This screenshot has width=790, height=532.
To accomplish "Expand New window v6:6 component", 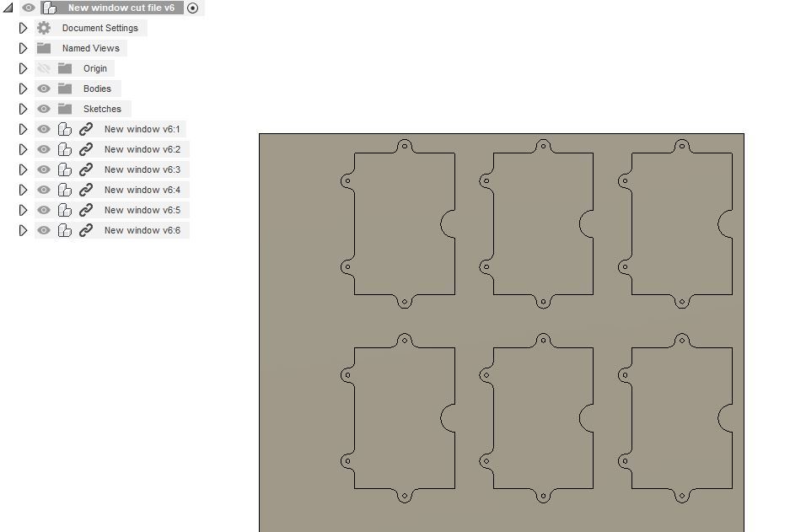I will [x=23, y=230].
